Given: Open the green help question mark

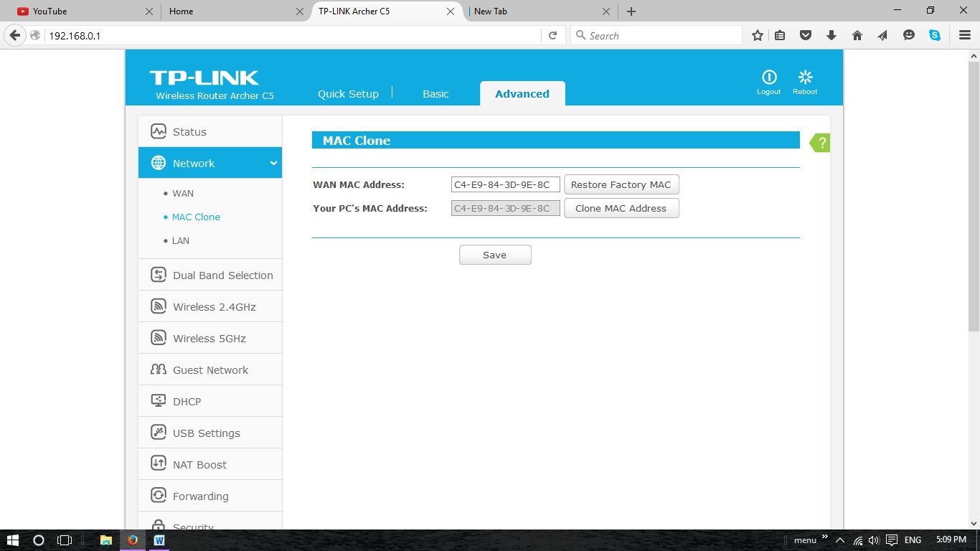Looking at the screenshot, I should pyautogui.click(x=820, y=143).
